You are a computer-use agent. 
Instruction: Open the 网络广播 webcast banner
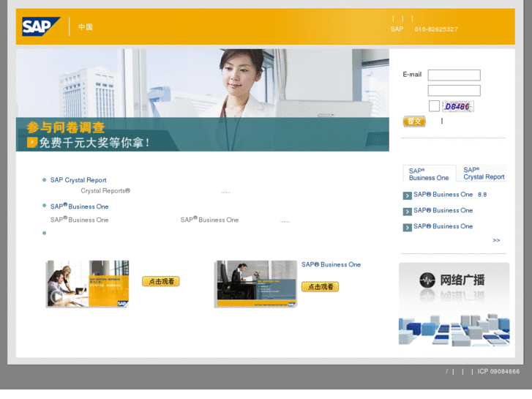454,305
